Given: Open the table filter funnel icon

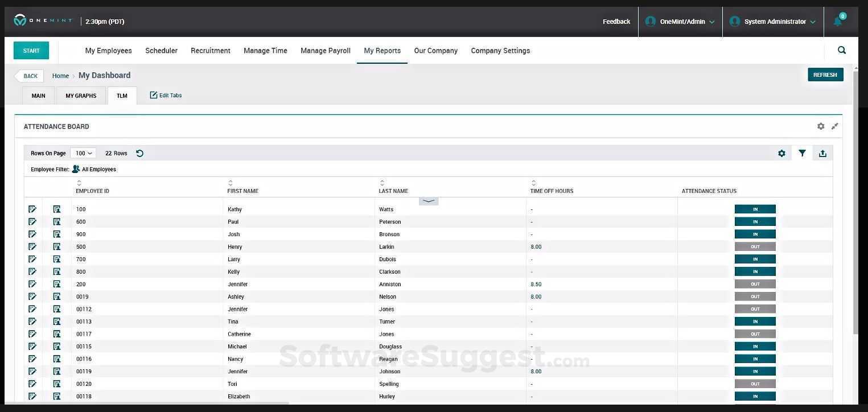Looking at the screenshot, I should 802,153.
